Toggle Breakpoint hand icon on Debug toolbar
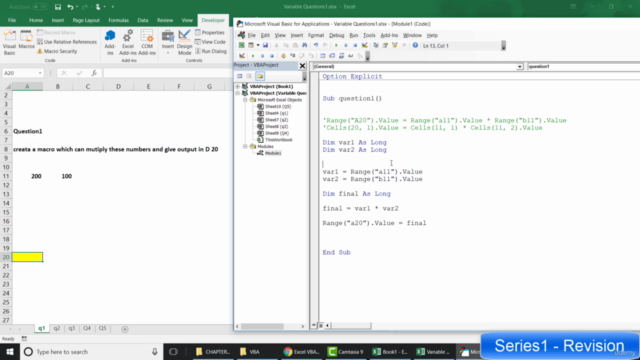640x360 pixels. pyautogui.click(x=283, y=56)
